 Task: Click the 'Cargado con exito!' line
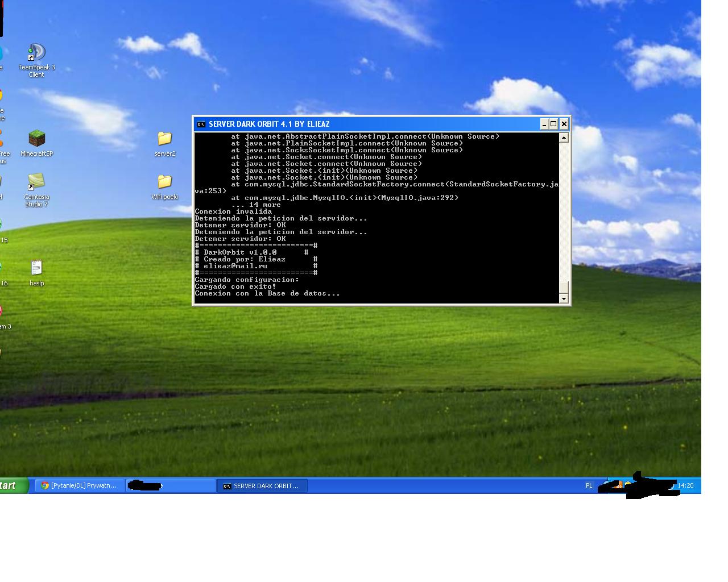(235, 286)
